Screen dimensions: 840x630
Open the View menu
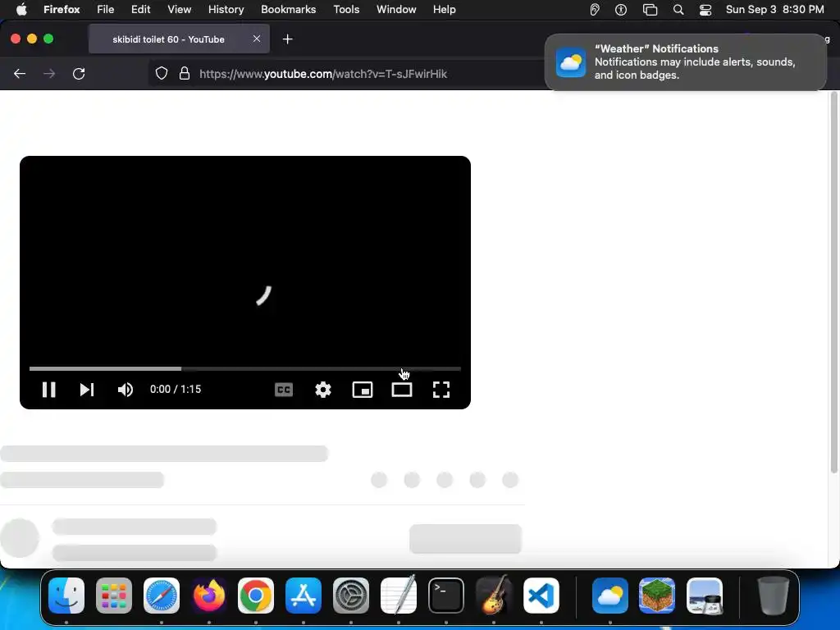click(179, 10)
